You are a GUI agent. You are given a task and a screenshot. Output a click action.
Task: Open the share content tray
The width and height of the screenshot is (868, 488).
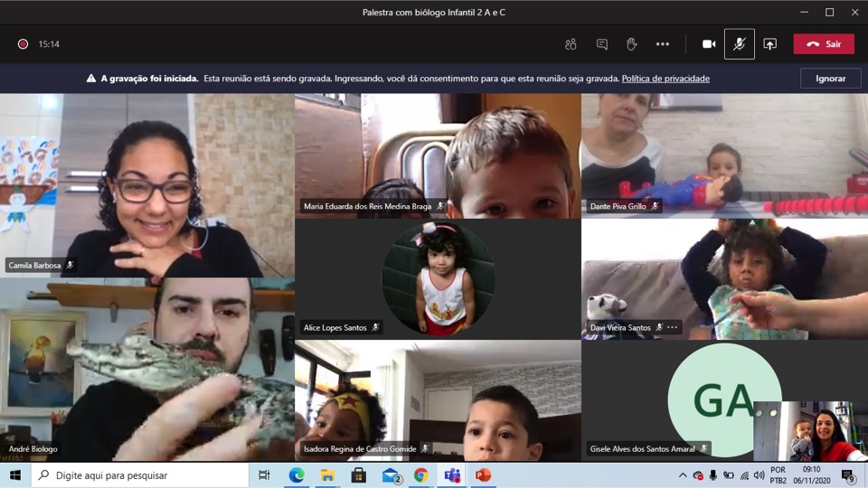(x=770, y=44)
